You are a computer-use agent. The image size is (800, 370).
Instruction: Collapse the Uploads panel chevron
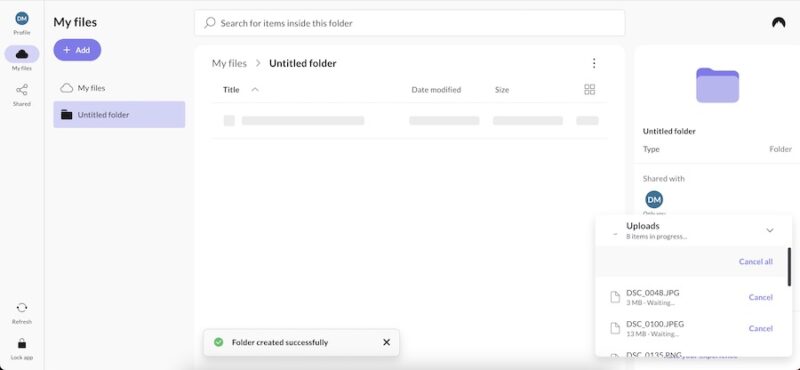(770, 231)
